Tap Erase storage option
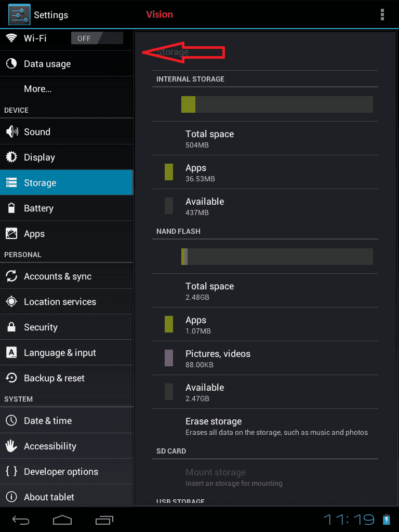 (x=265, y=426)
